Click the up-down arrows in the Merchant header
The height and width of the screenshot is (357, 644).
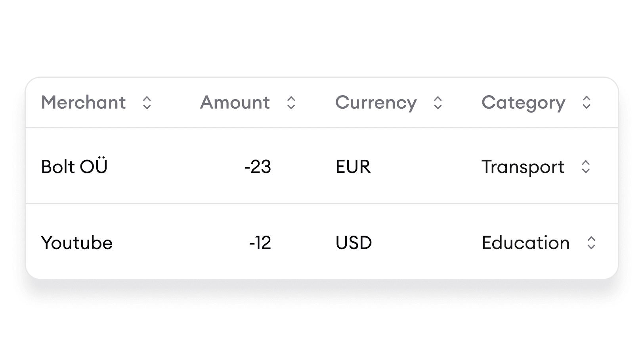147,103
